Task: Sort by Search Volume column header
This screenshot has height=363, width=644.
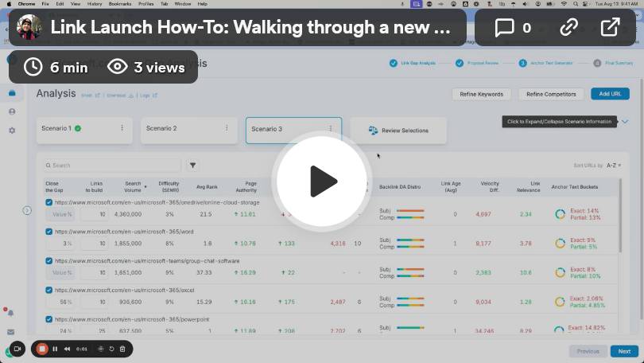Action: tap(134, 186)
